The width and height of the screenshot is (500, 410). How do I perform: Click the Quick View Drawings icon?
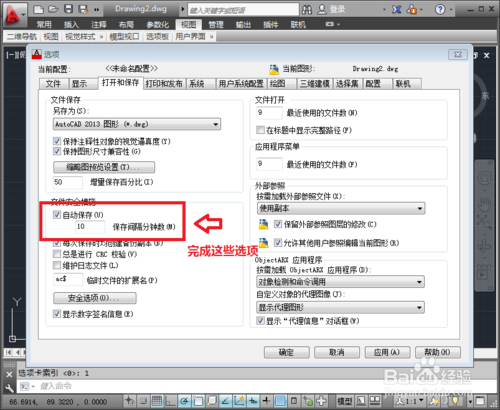tap(375, 400)
